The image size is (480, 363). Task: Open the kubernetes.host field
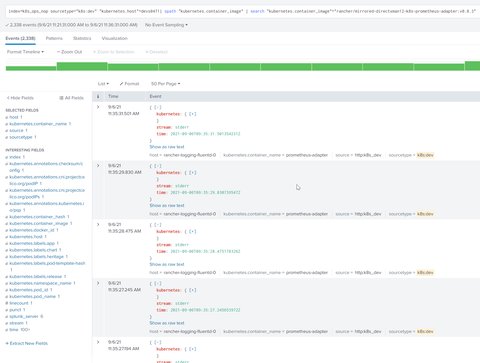tap(26, 237)
